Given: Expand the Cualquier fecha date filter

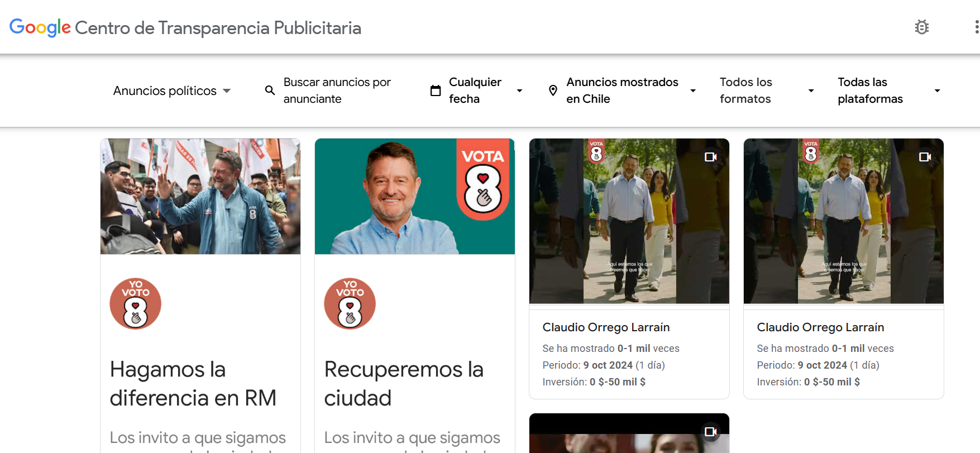Looking at the screenshot, I should 476,90.
